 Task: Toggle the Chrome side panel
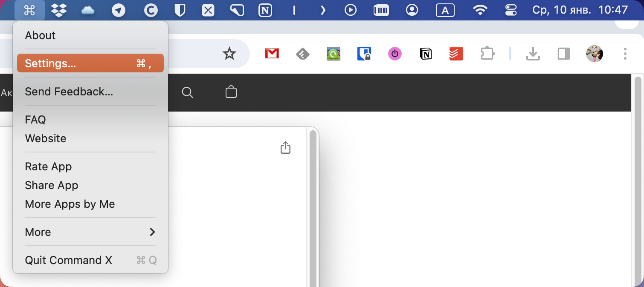[564, 54]
